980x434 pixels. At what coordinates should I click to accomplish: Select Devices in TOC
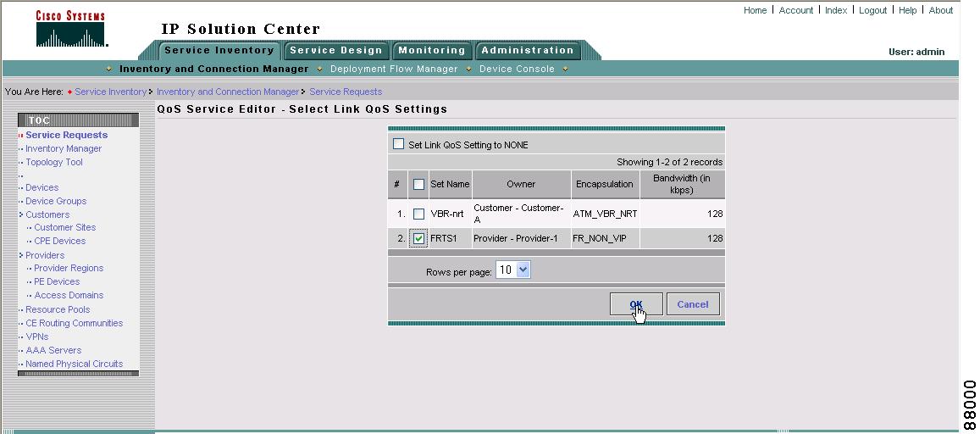pos(42,187)
